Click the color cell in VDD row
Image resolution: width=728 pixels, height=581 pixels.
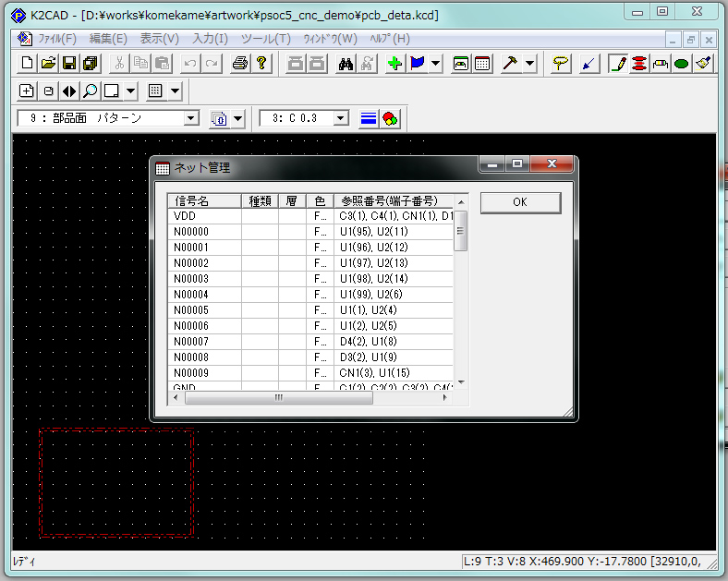320,216
